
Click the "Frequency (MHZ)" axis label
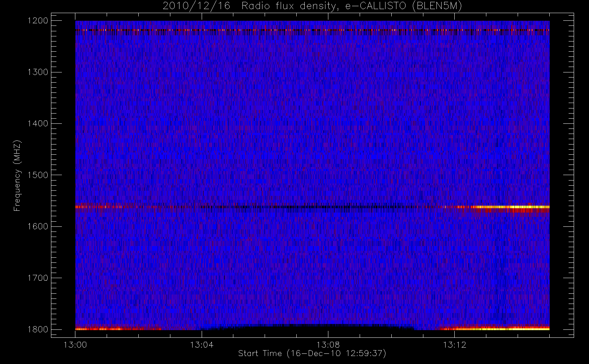(17, 175)
